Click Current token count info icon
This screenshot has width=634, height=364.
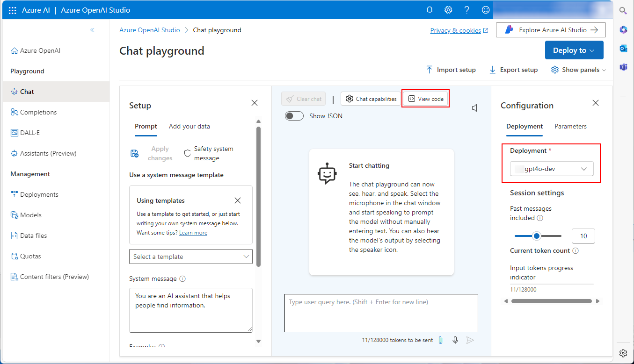pyautogui.click(x=576, y=251)
